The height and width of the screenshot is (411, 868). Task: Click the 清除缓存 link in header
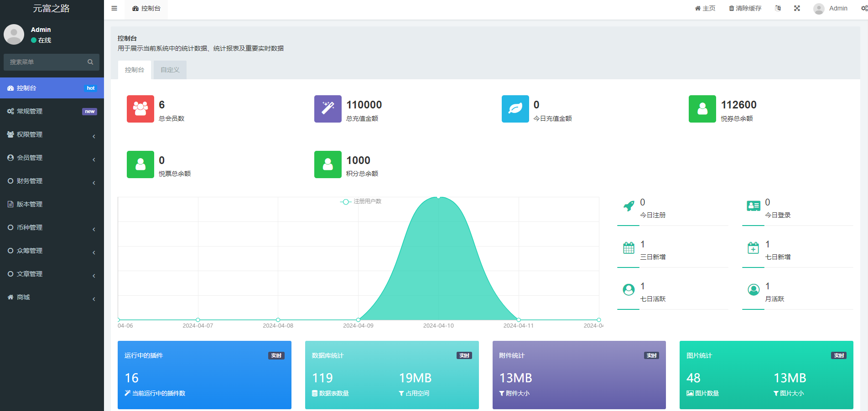point(745,8)
